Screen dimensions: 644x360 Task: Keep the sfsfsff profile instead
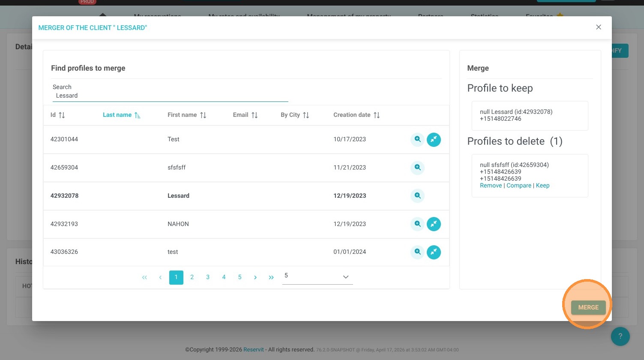tap(542, 186)
